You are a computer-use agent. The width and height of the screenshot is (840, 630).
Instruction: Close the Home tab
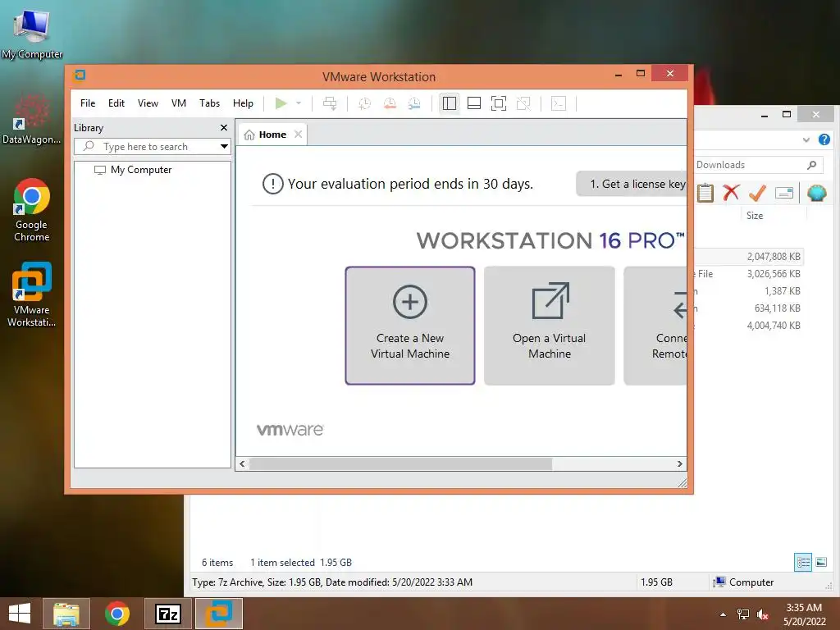click(299, 135)
